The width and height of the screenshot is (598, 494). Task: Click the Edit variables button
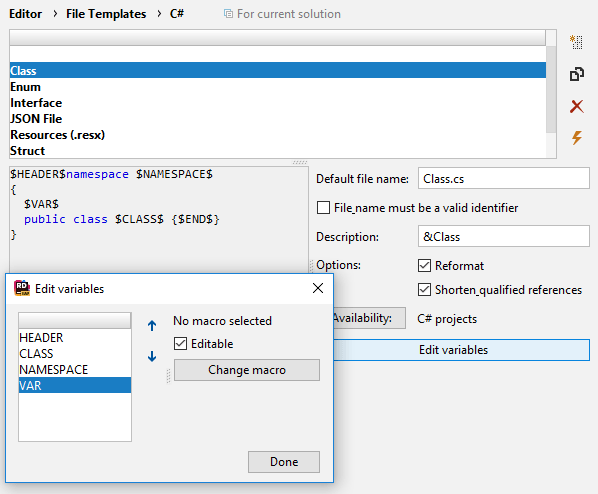tap(461, 350)
